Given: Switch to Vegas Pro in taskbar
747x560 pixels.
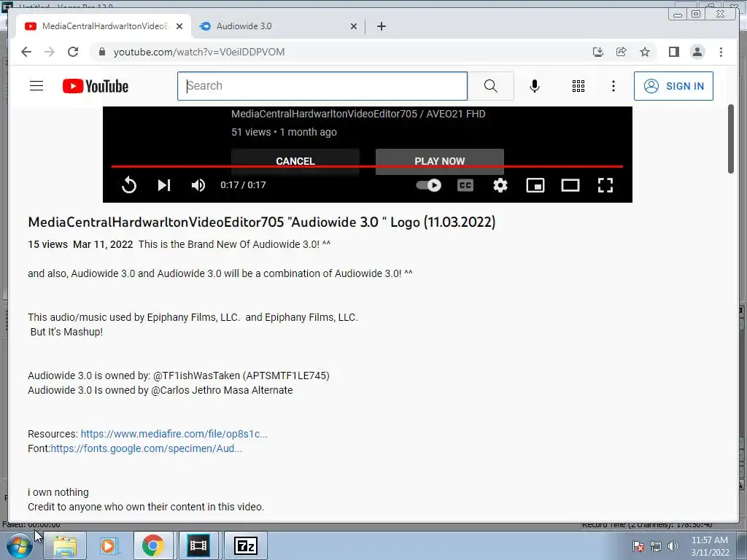Looking at the screenshot, I should click(x=198, y=545).
